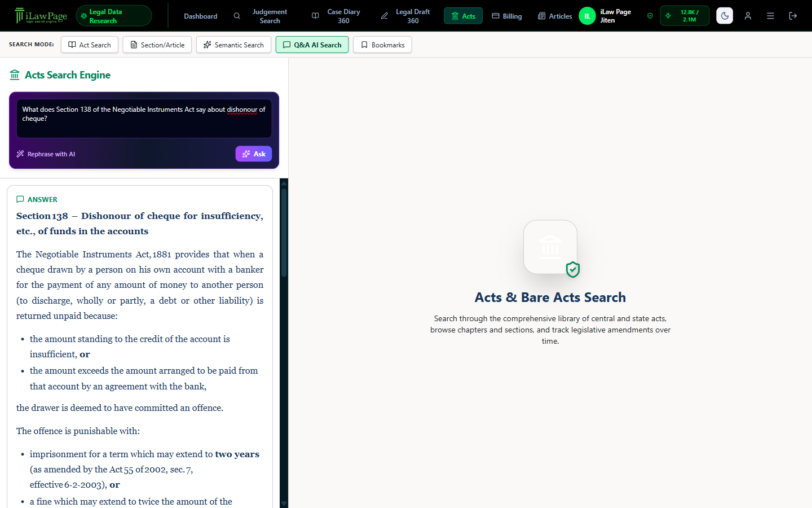Image resolution: width=812 pixels, height=508 pixels.
Task: Click the Acts & Bare Acts Search heading
Action: [550, 297]
